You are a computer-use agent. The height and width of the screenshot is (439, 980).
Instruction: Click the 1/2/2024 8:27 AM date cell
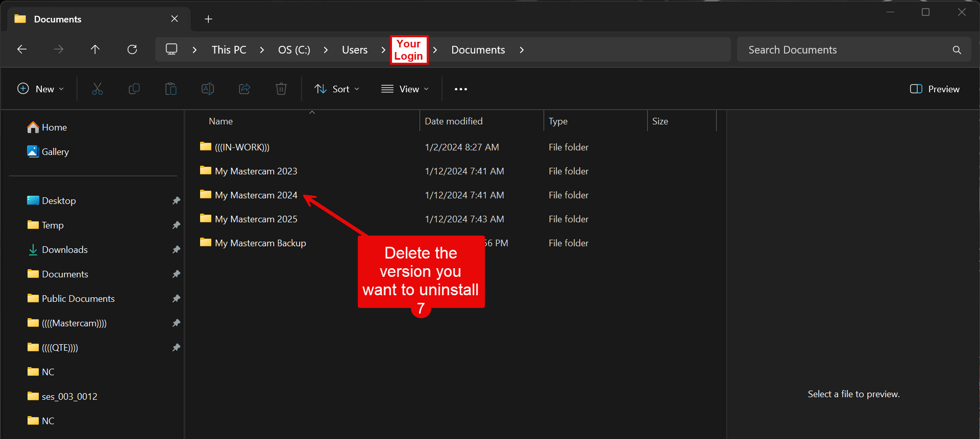462,147
